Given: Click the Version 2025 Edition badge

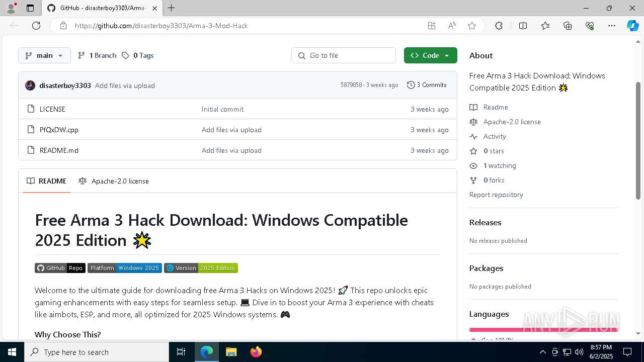Looking at the screenshot, I should pos(201,268).
